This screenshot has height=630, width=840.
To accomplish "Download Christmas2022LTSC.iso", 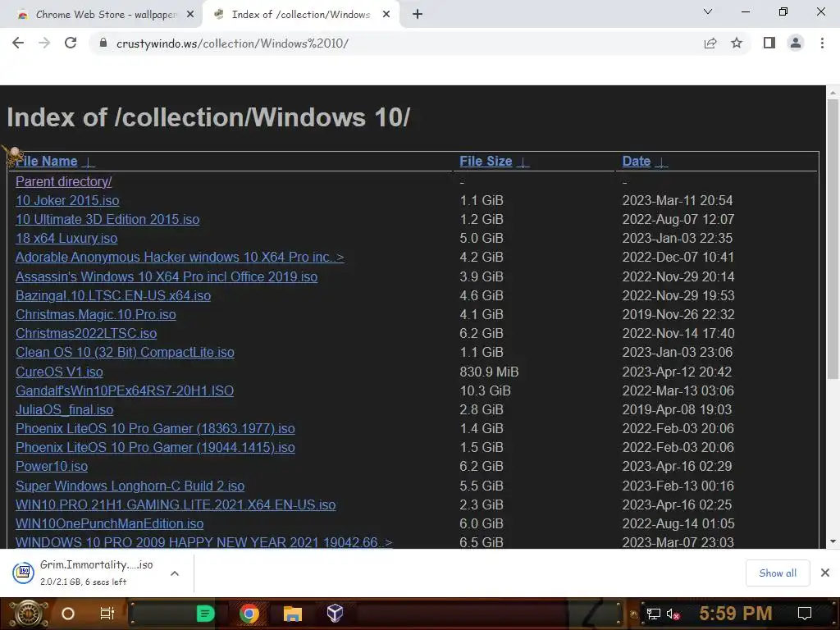I will coord(86,333).
